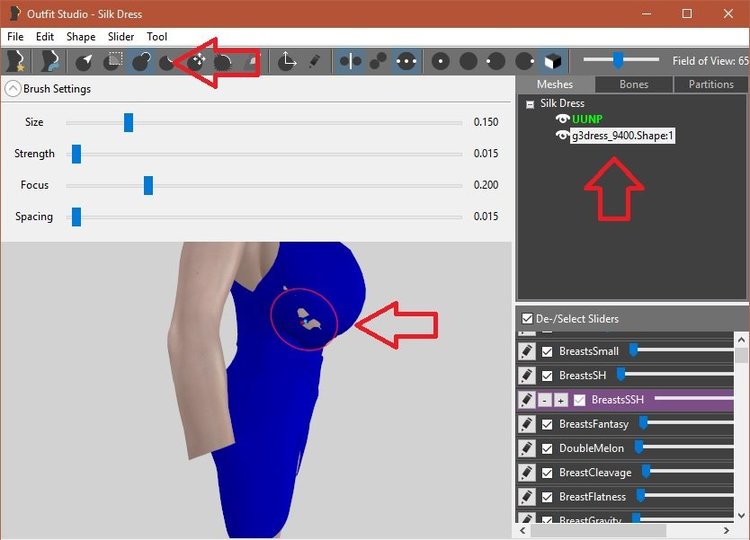Click pencil icon on BreastsSSH row

[x=527, y=400]
